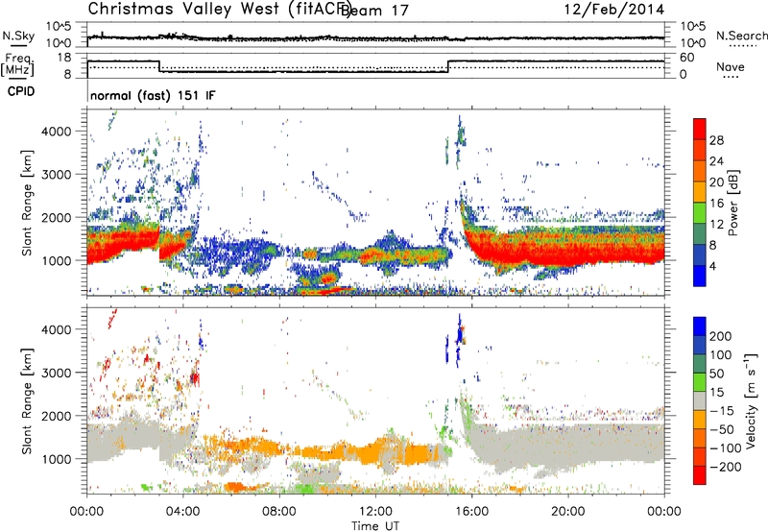Select the 'N.Search' legend label

[741, 36]
